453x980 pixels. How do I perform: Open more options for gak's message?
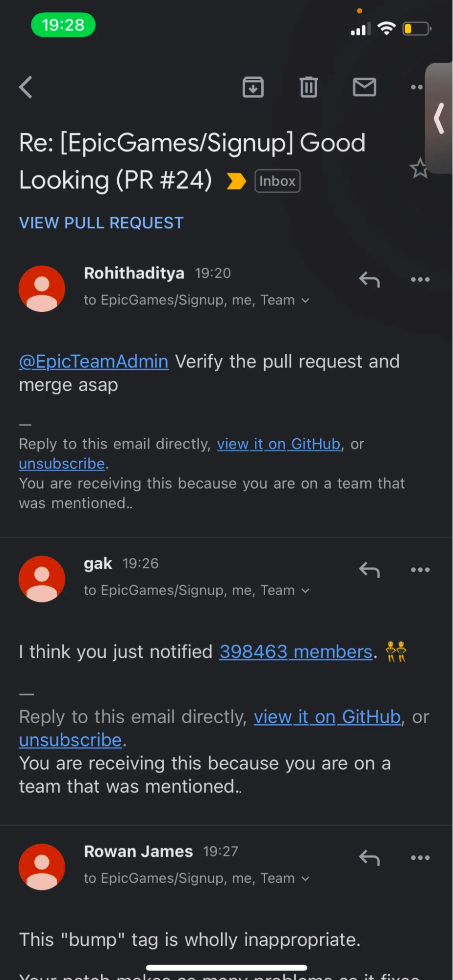(420, 570)
